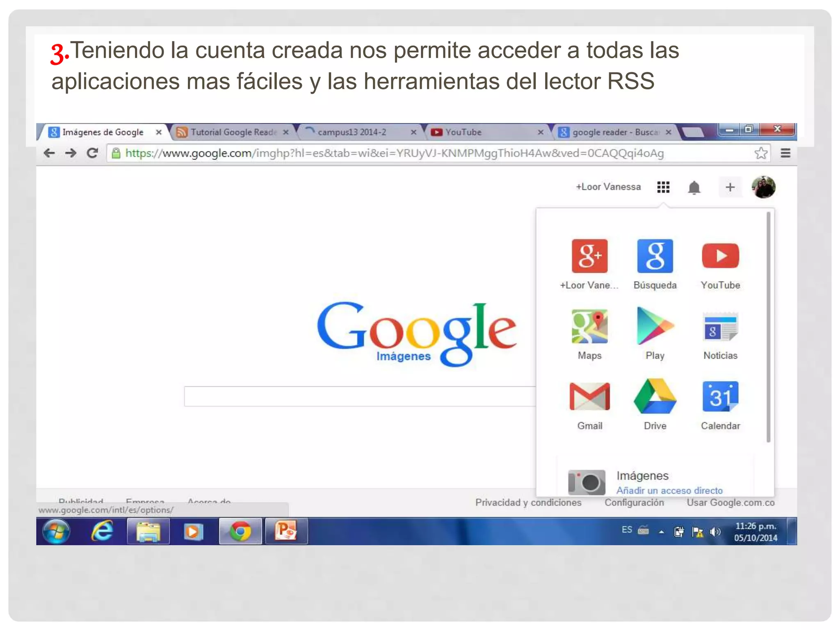Open the Google Play app icon
This screenshot has height=630, width=840.
point(655,326)
